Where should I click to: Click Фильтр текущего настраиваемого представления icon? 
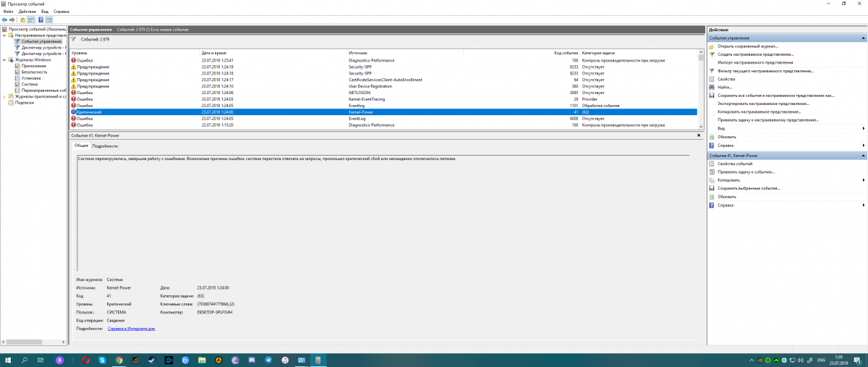tap(712, 71)
